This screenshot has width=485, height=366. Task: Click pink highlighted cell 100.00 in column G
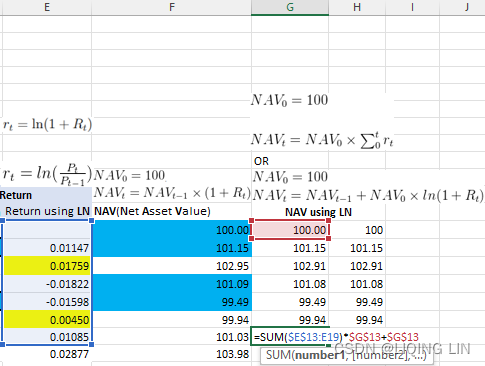point(290,230)
